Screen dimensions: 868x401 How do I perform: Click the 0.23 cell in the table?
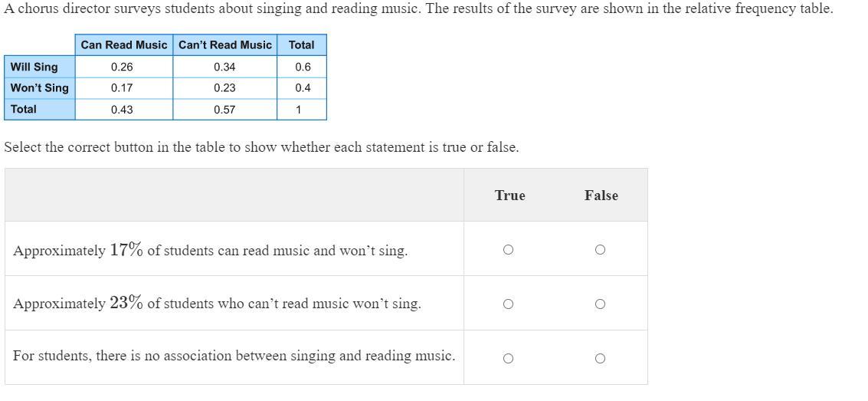(x=224, y=88)
